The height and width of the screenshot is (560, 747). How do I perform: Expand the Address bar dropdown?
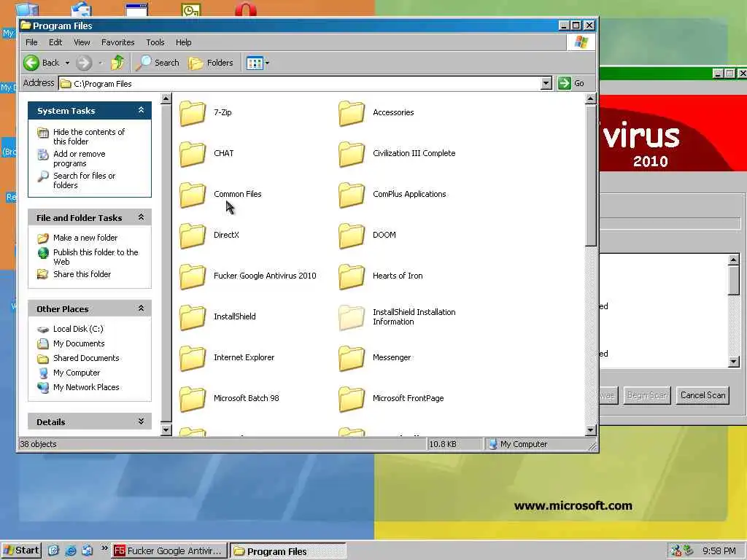(546, 83)
